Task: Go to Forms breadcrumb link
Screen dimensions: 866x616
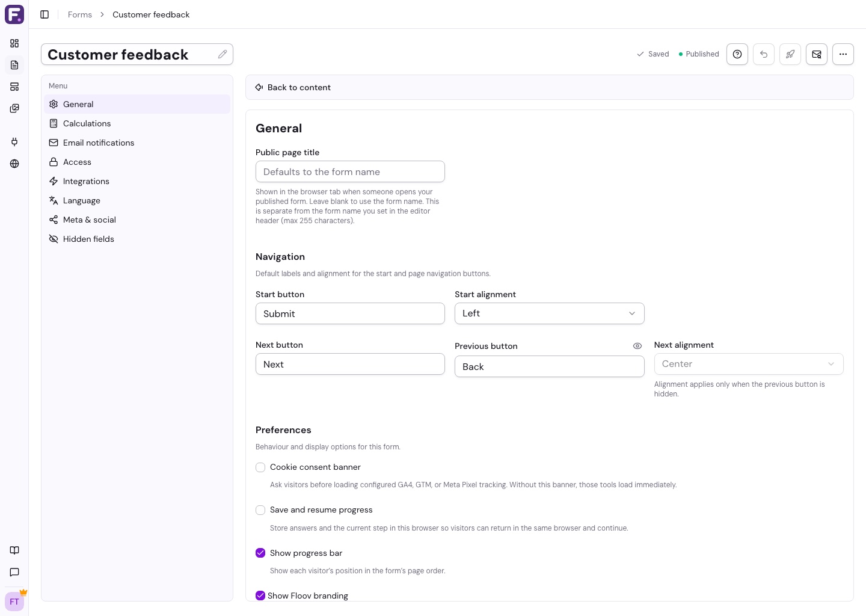Action: [80, 14]
